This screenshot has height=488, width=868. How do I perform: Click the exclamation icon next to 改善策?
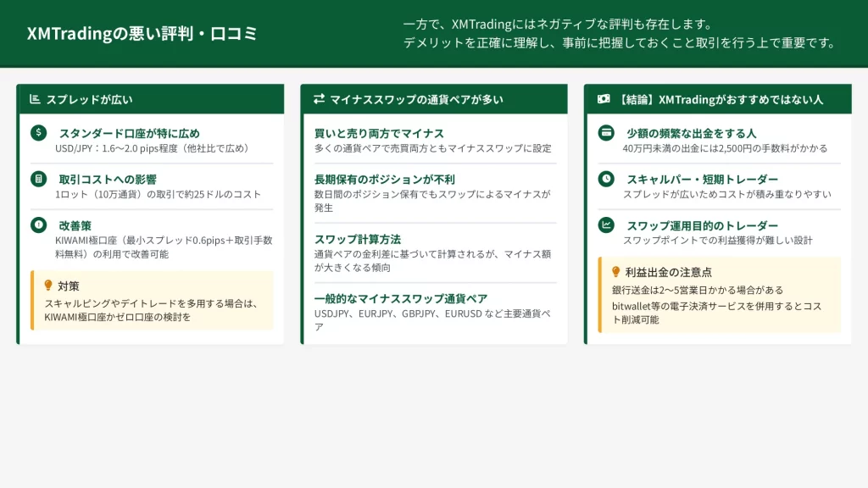point(38,225)
